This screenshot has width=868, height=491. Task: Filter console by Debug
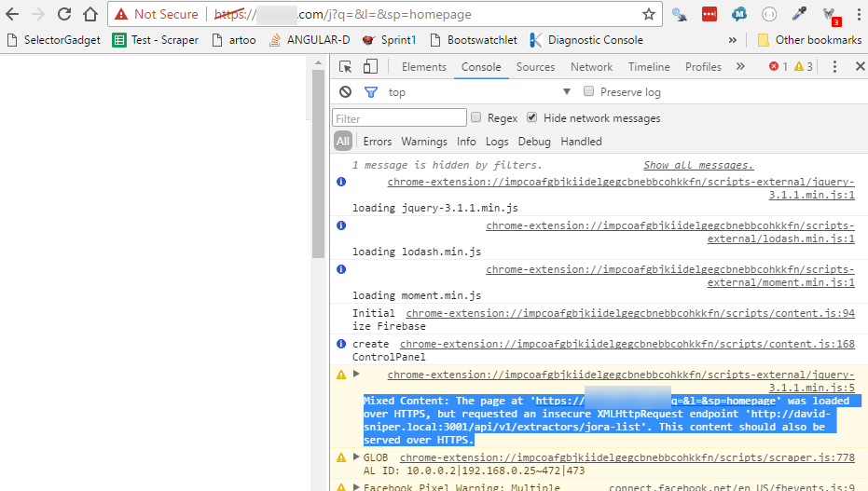tap(534, 142)
